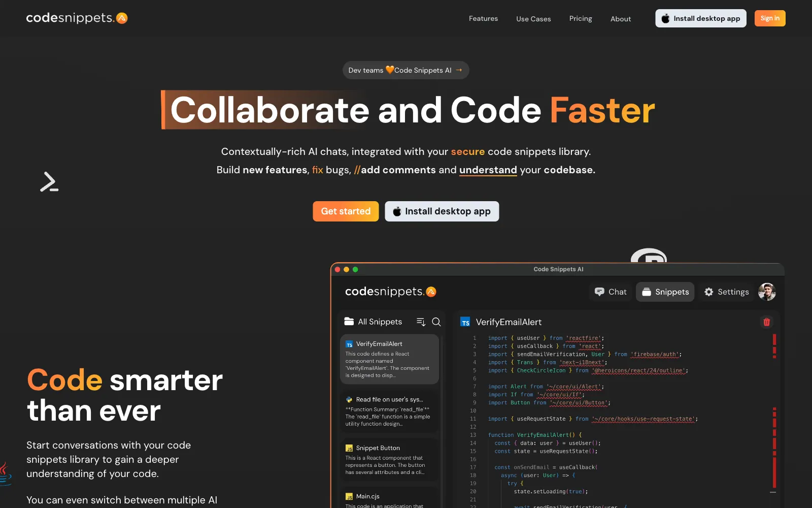This screenshot has width=812, height=508.
Task: Click import line 3 sendEmailVerification
Action: [585, 354]
